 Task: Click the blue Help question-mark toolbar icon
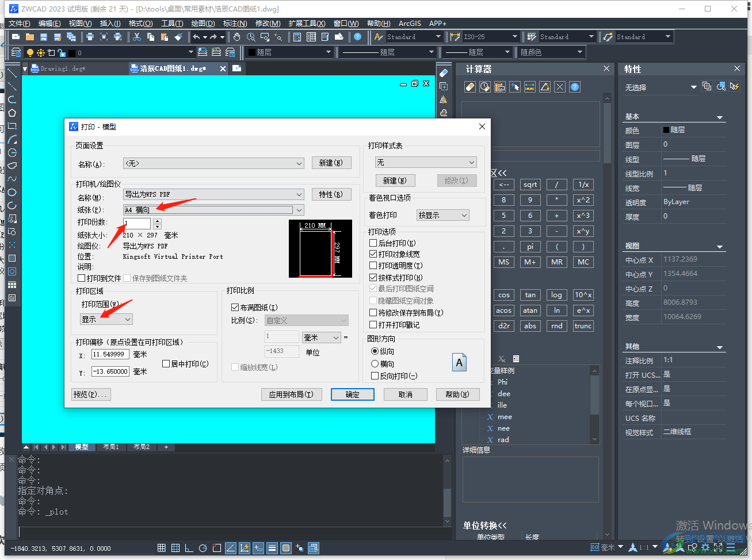(358, 37)
